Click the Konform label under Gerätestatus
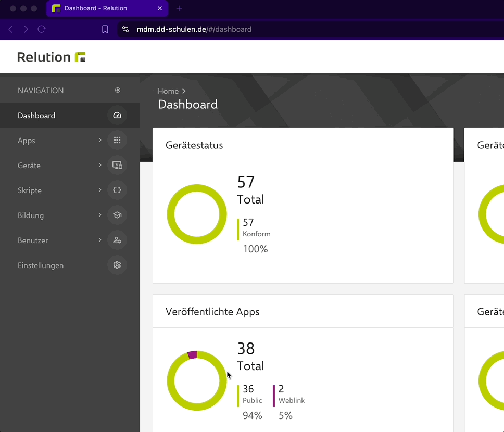The height and width of the screenshot is (432, 504). click(257, 234)
